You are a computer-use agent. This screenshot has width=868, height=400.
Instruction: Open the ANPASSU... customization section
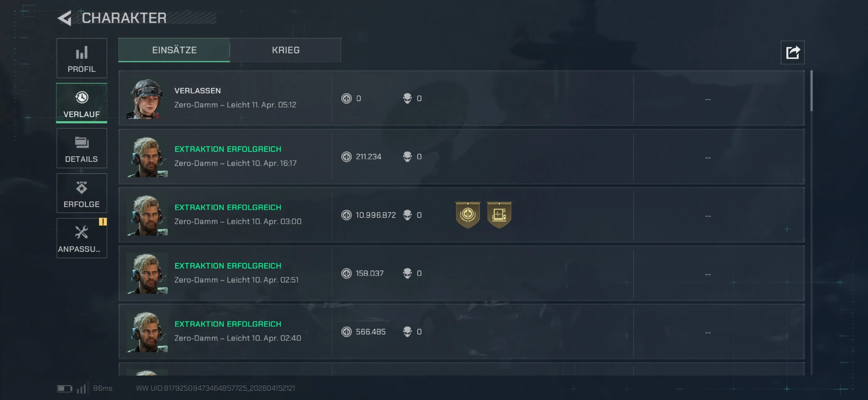[x=82, y=238]
